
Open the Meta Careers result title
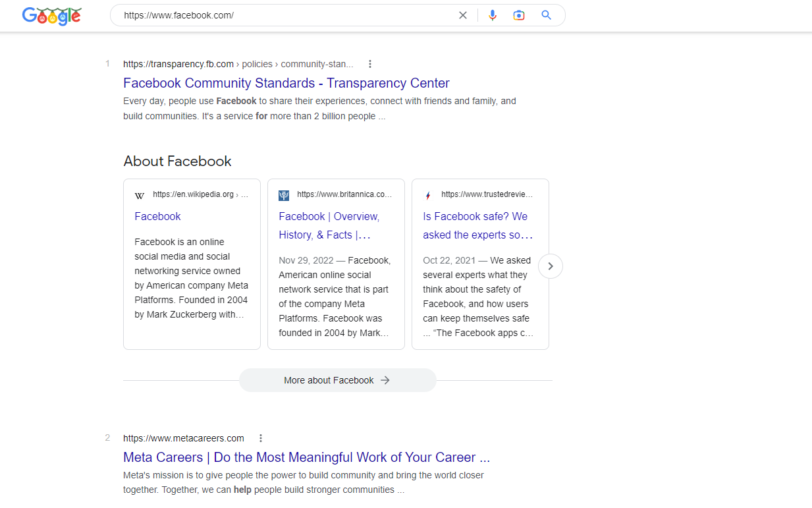306,457
